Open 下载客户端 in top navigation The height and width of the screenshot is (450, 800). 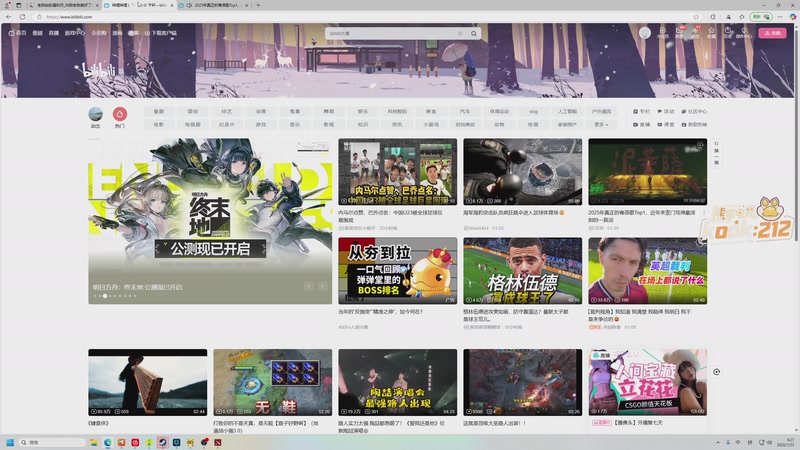pos(160,33)
